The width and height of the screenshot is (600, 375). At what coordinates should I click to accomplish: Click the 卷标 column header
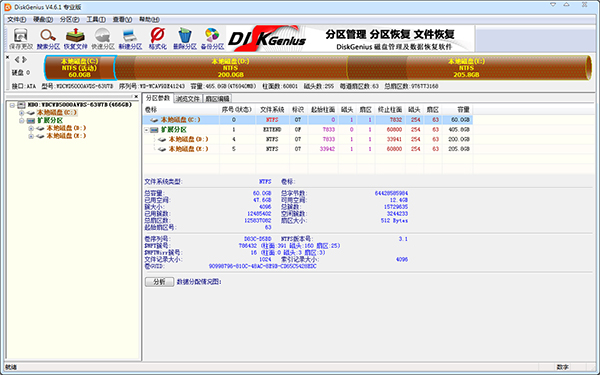point(181,110)
